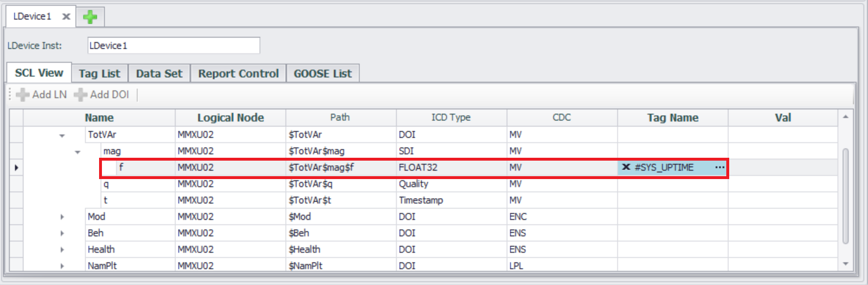Expand the NamPlt tree node
Image resolution: width=868 pixels, height=285 pixels.
(62, 266)
